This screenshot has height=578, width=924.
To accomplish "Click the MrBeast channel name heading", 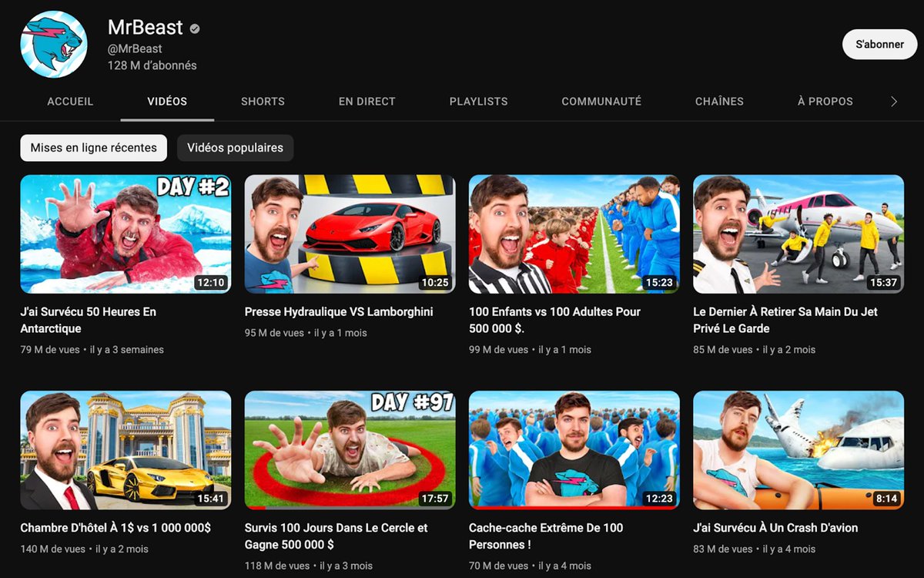I will (x=146, y=28).
